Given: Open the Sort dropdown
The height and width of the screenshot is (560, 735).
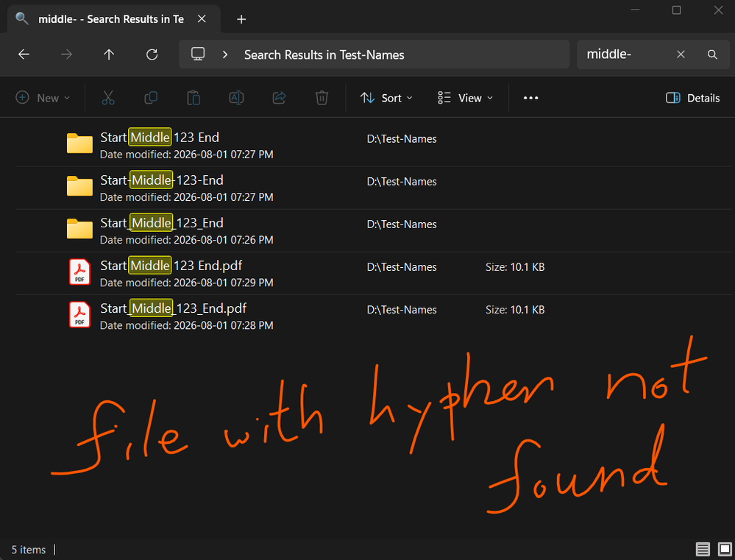Looking at the screenshot, I should [x=386, y=98].
